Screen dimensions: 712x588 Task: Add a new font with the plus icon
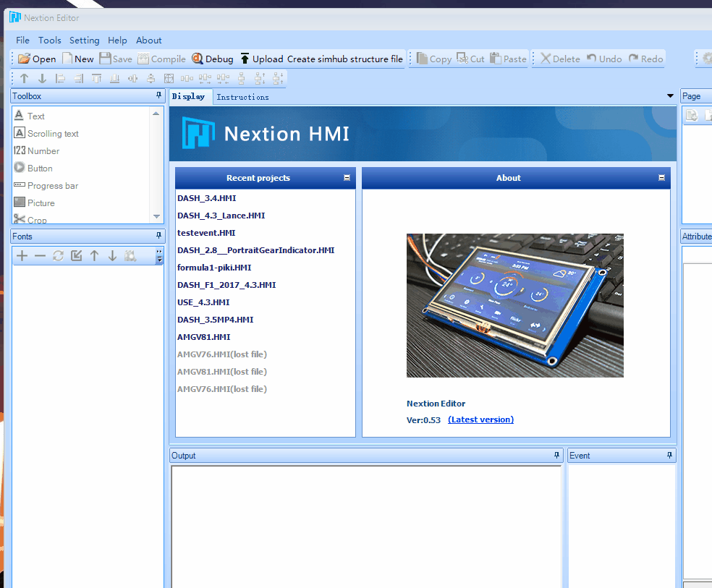[21, 256]
